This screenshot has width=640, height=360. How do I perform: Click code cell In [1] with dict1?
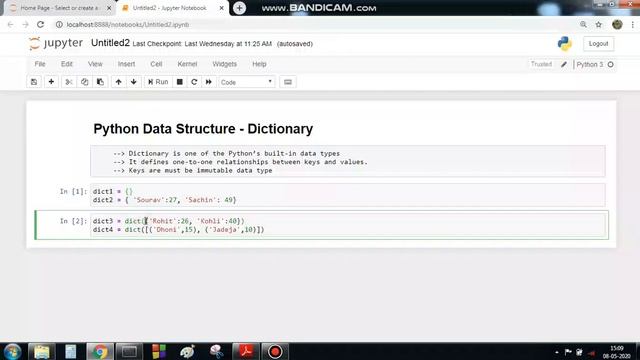(348, 196)
